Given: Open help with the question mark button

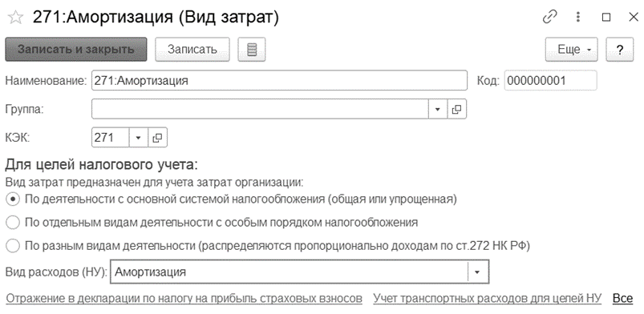Looking at the screenshot, I should coord(620,49).
